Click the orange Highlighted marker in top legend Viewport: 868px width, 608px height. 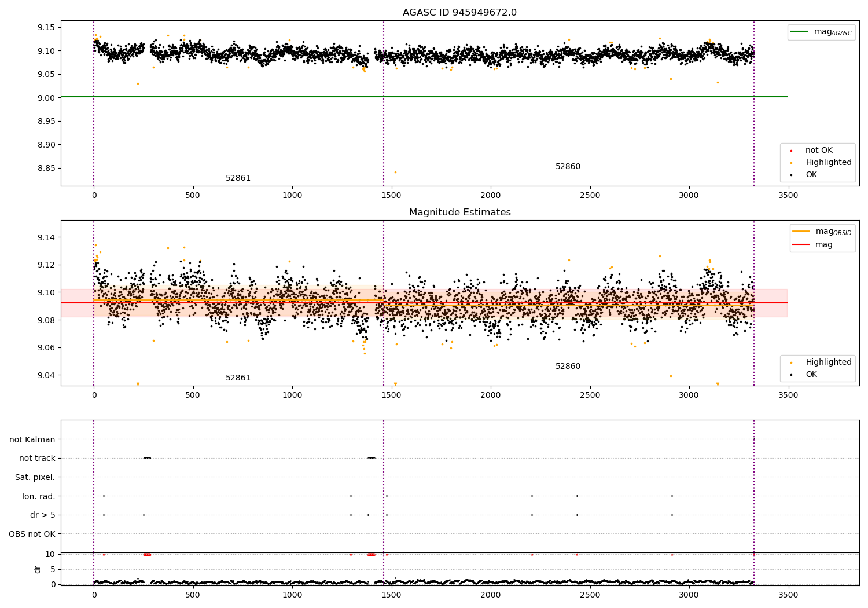coord(791,163)
